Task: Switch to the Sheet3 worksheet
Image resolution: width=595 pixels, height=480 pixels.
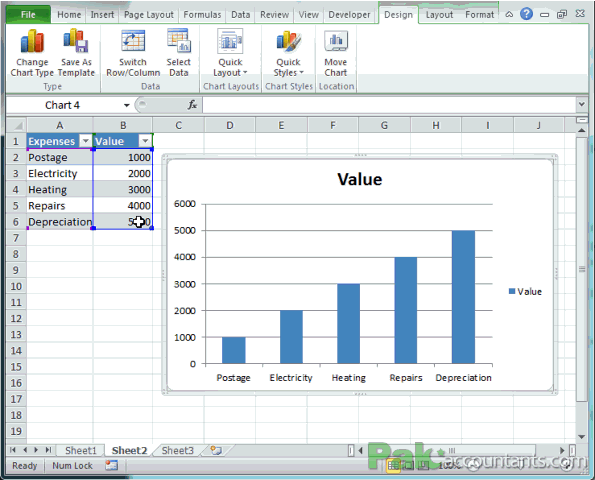Action: pyautogui.click(x=178, y=450)
